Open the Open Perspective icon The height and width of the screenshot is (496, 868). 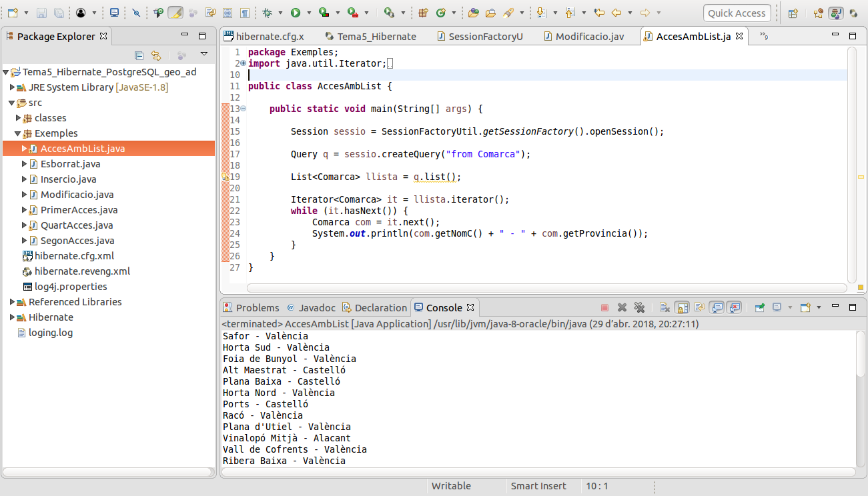(x=793, y=13)
